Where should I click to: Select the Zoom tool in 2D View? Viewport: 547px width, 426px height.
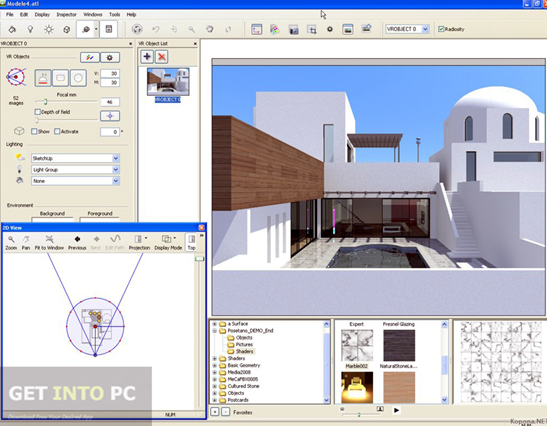11,242
